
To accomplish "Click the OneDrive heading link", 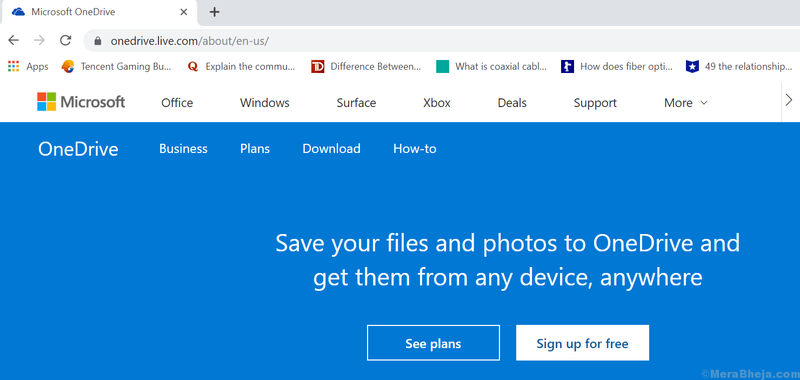I will pos(78,149).
